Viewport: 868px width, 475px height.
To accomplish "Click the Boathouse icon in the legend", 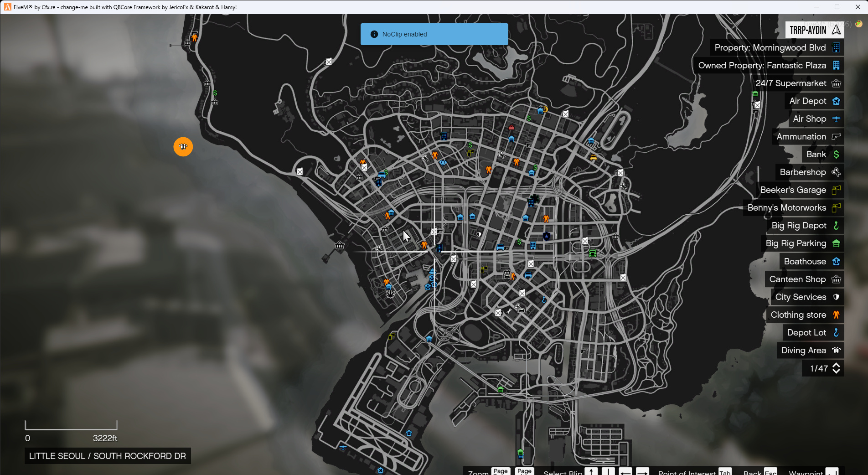I will 836,262.
